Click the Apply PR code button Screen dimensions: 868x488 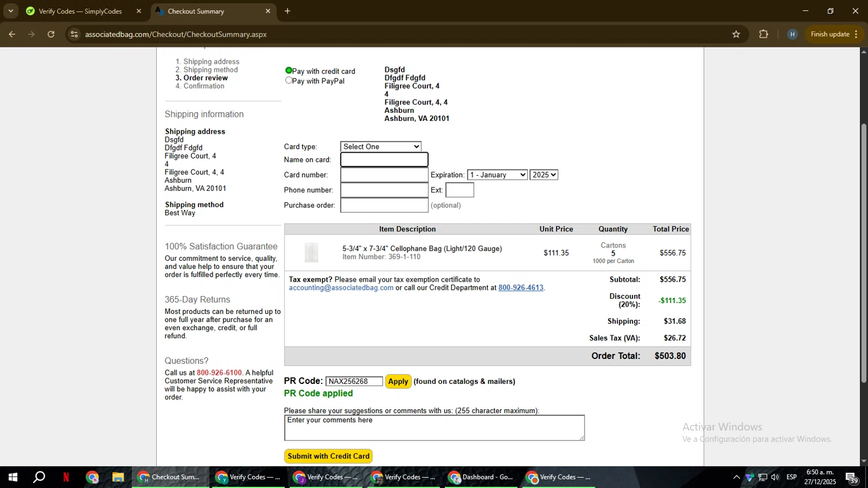pyautogui.click(x=398, y=382)
